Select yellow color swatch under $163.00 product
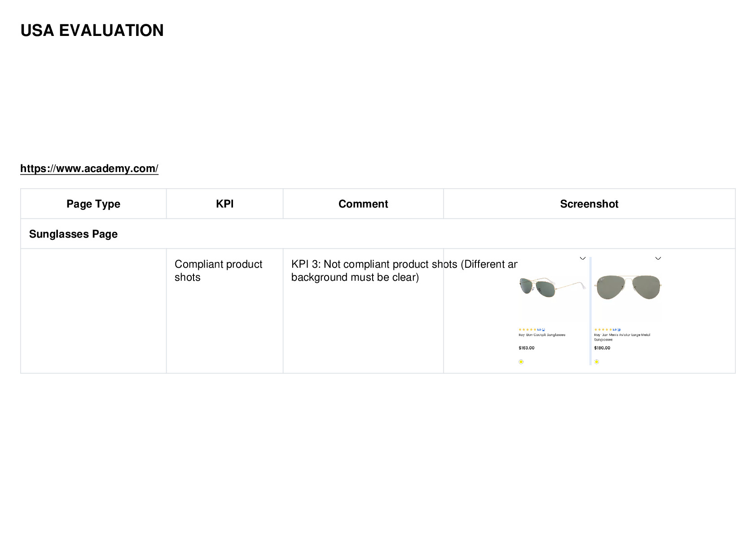 tap(521, 362)
